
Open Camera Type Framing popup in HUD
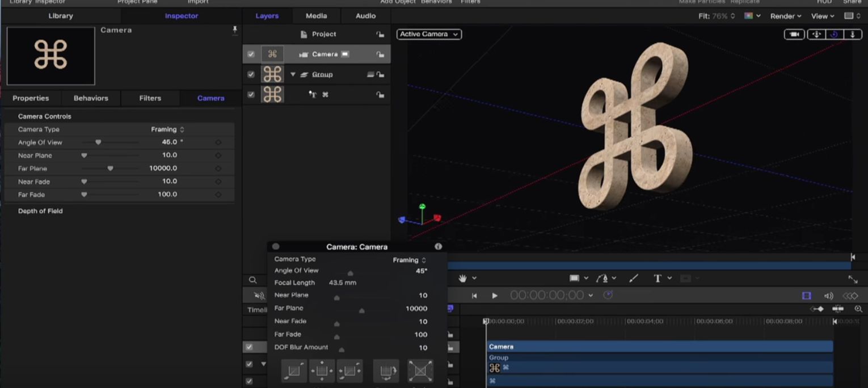(409, 260)
